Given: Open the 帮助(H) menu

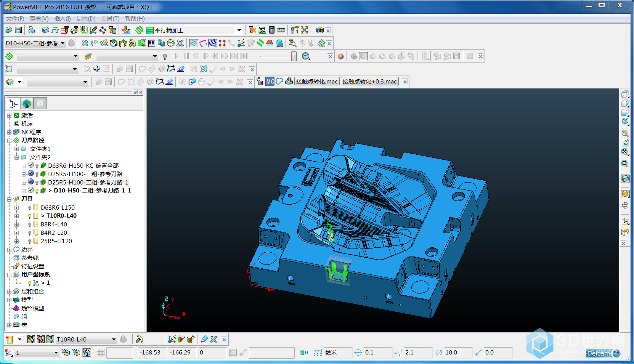Looking at the screenshot, I should [135, 18].
